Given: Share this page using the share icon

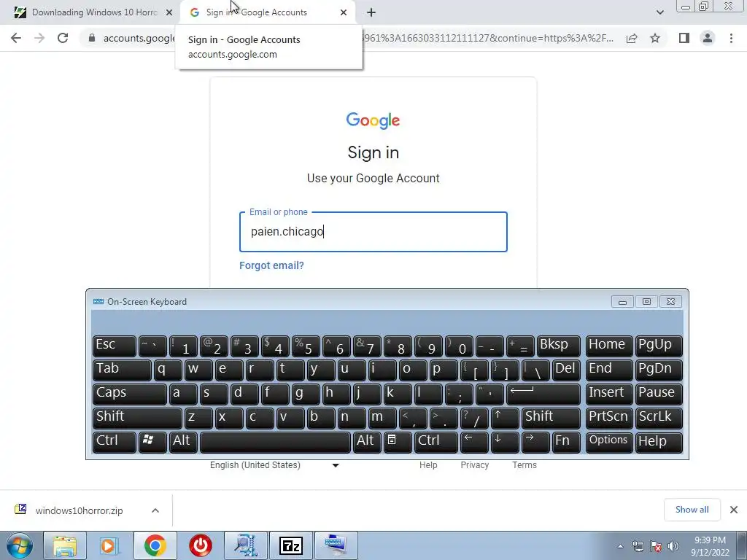Looking at the screenshot, I should tap(632, 38).
